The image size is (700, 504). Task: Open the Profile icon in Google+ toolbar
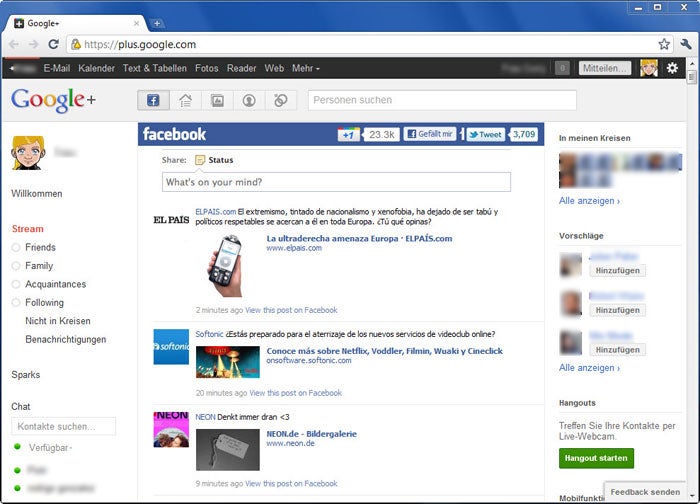coord(249,100)
